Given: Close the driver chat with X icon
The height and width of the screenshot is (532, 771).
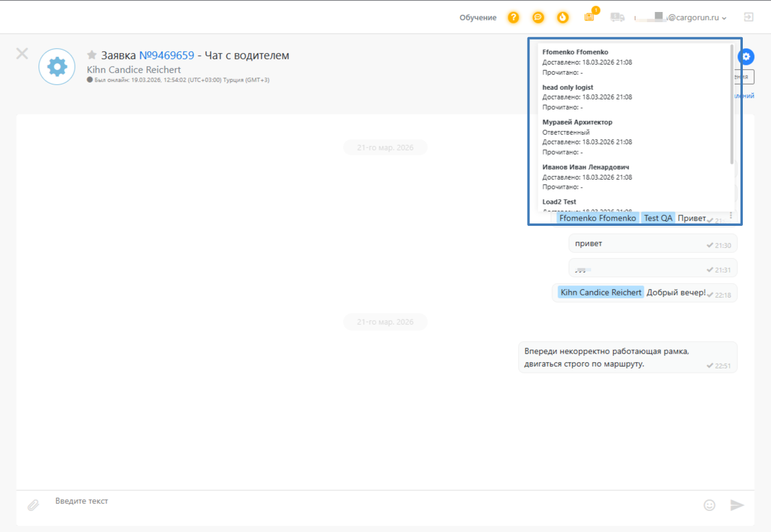Looking at the screenshot, I should [x=22, y=53].
